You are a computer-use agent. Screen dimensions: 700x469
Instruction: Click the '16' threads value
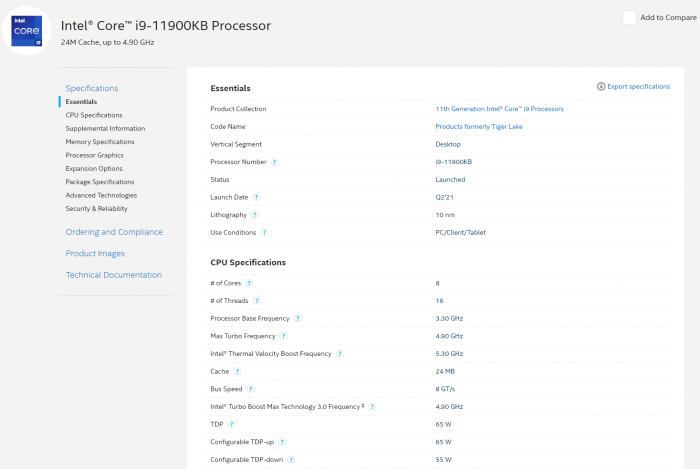(439, 300)
